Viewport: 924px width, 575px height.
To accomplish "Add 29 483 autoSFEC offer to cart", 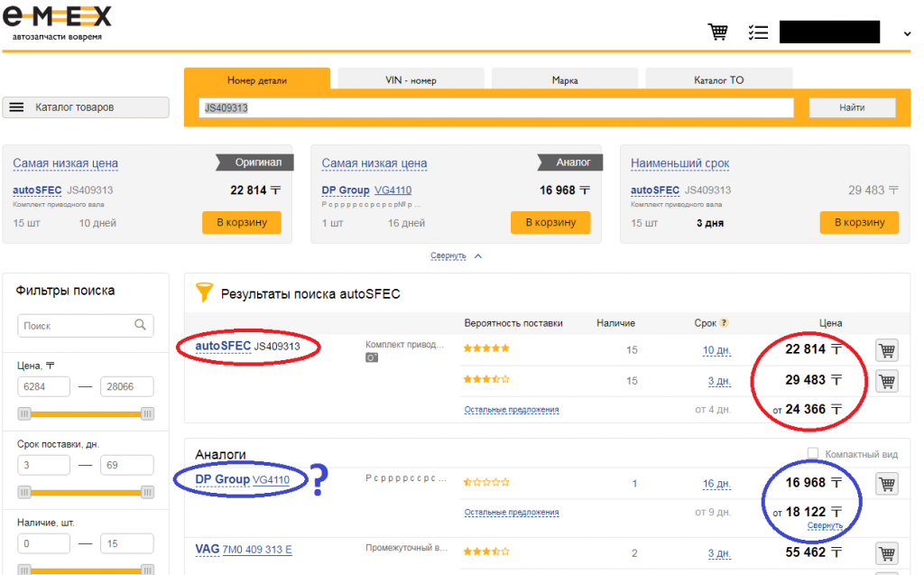I will click(x=886, y=381).
